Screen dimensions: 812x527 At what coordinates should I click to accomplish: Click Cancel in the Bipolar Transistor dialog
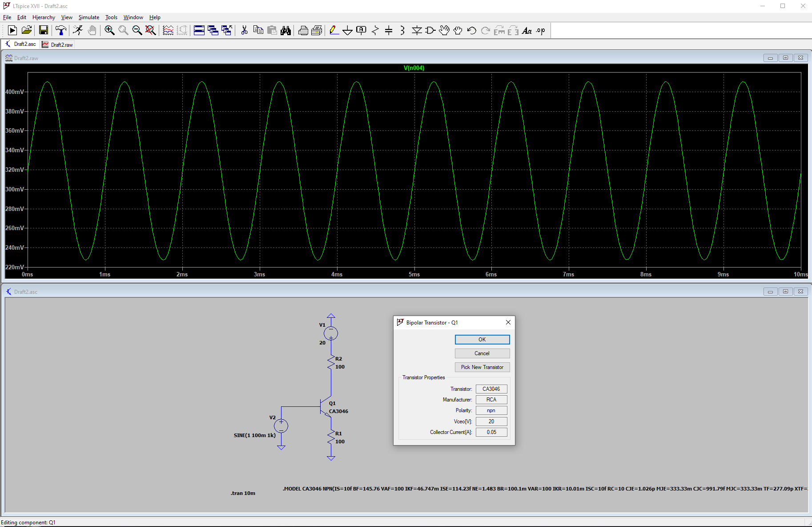[x=482, y=353]
